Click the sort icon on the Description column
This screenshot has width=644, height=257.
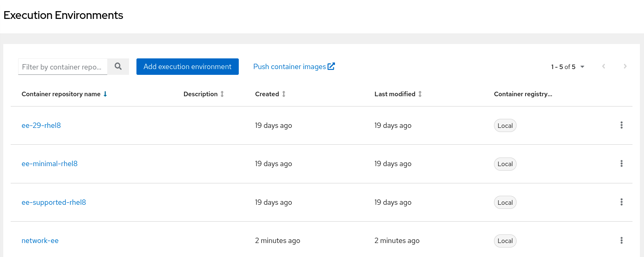point(222,94)
